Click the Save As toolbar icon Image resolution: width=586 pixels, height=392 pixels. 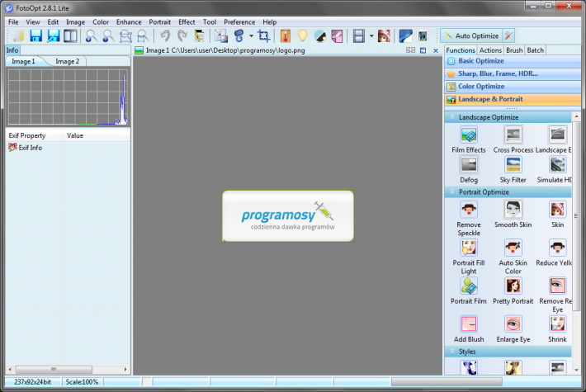54,35
